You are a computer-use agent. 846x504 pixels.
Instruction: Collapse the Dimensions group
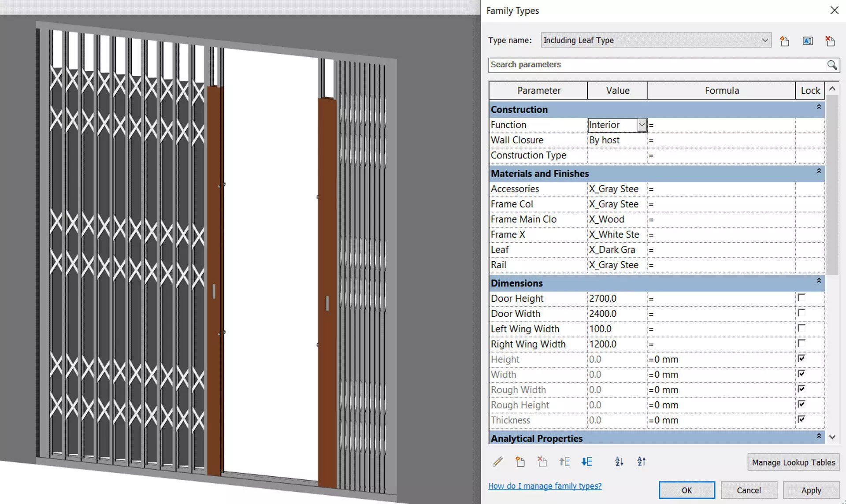pyautogui.click(x=819, y=281)
